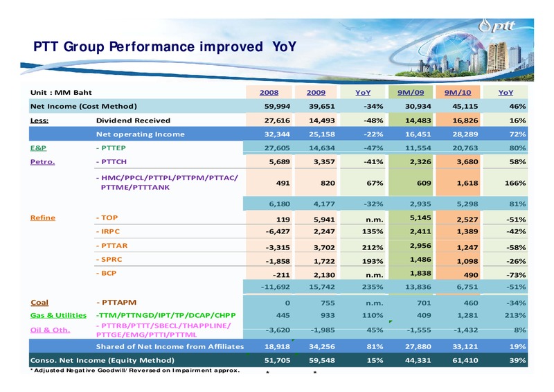Click the TTM/PTTNGD/IPT/TP/DCAP/CHPP row label

pos(166,315)
